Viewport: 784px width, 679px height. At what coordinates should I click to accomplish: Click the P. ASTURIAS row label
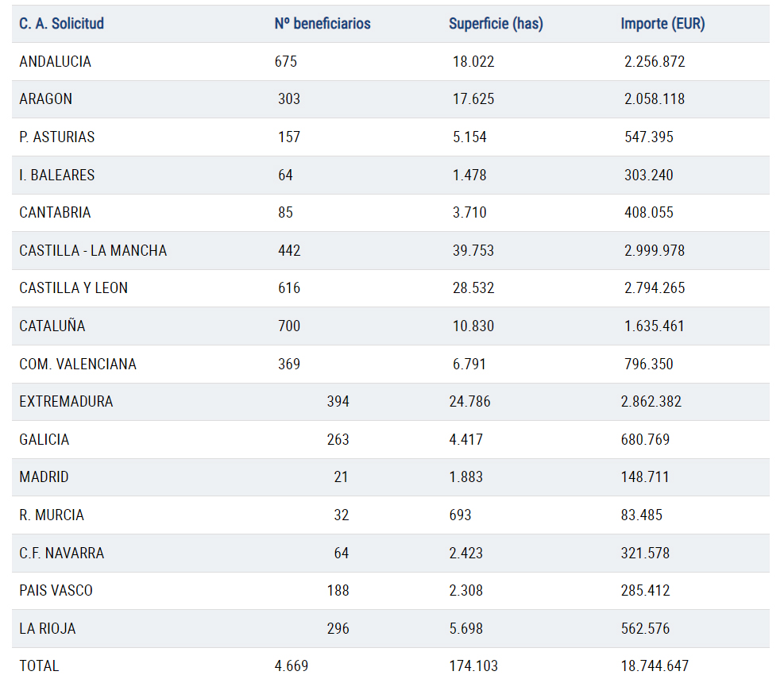tap(56, 137)
